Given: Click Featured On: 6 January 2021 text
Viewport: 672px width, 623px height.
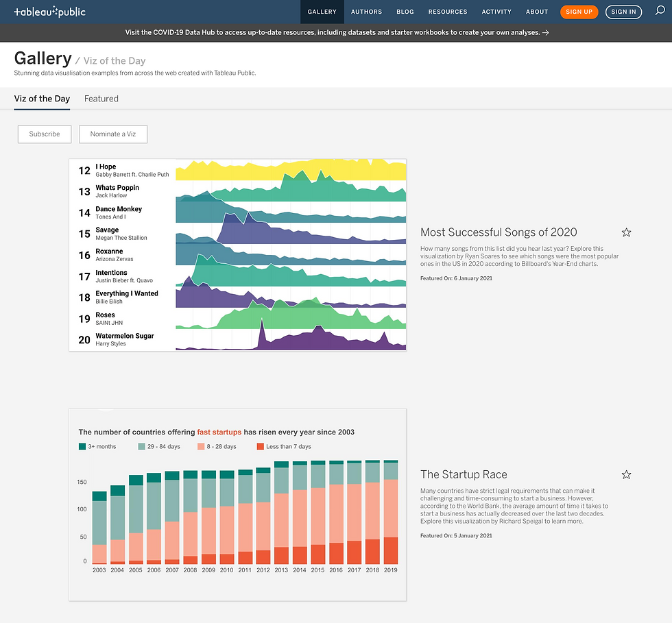Looking at the screenshot, I should point(456,278).
